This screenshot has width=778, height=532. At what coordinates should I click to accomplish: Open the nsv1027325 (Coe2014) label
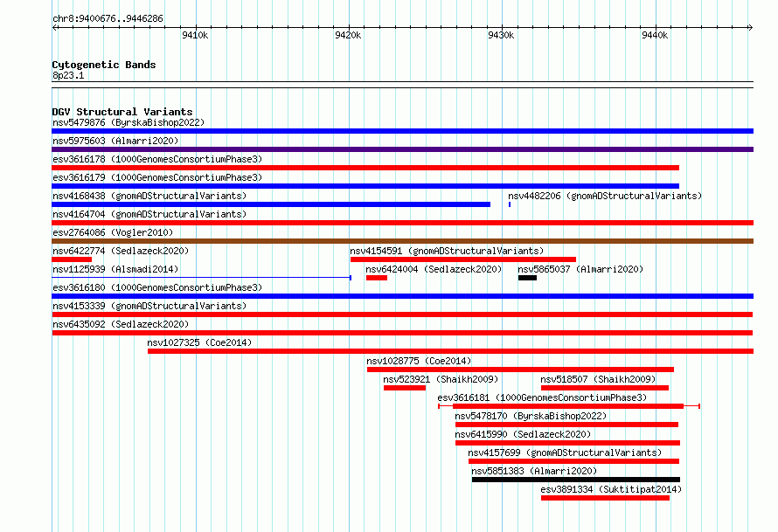point(199,342)
